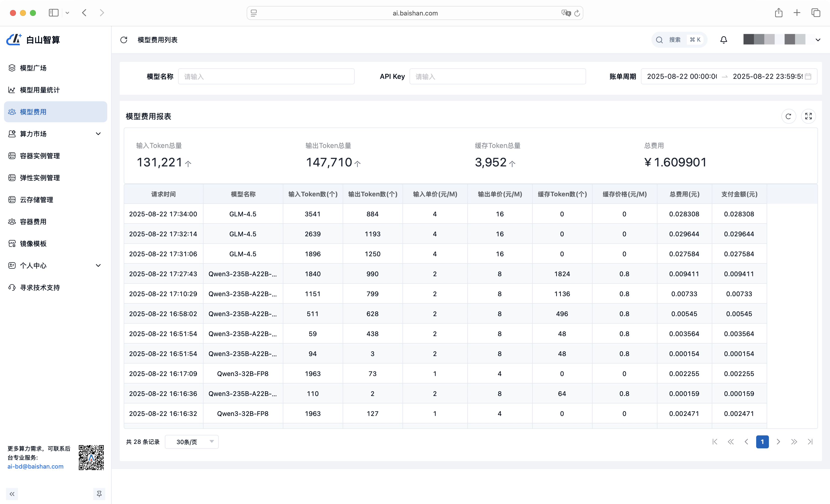Open the 搜索 search box
The width and height of the screenshot is (830, 504).
coord(679,40)
